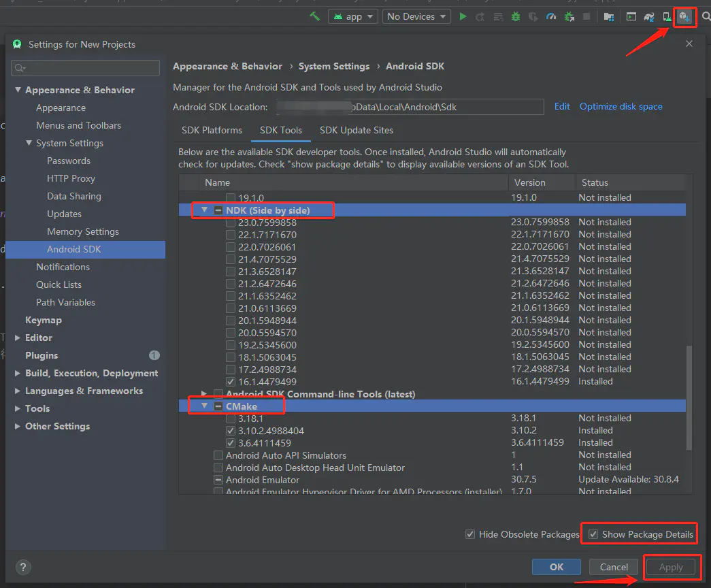Click Apply Changes and Restart Activity icon

tap(480, 17)
